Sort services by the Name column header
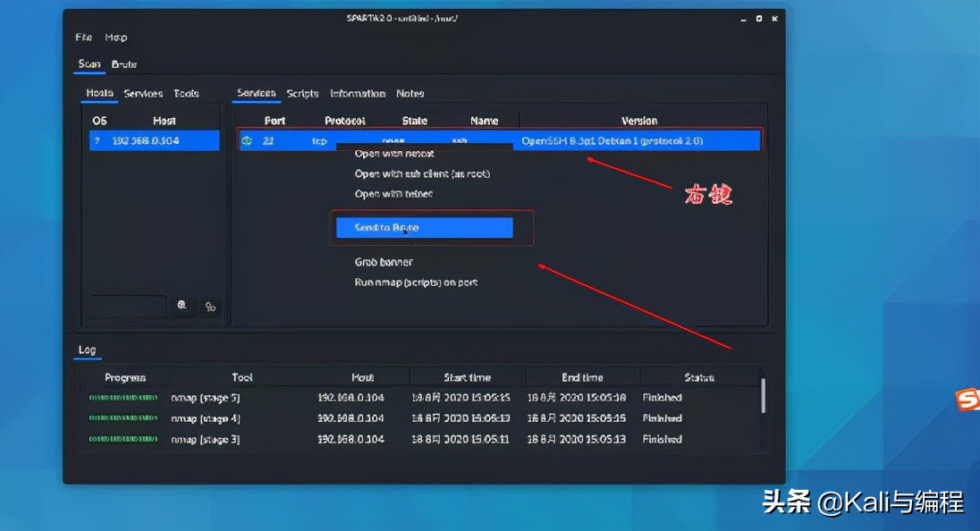 (x=485, y=121)
